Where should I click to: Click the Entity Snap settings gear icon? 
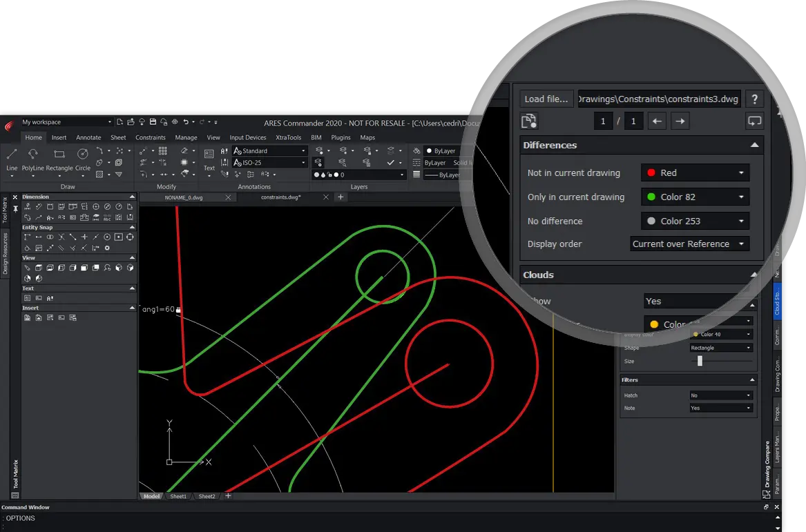(x=107, y=248)
